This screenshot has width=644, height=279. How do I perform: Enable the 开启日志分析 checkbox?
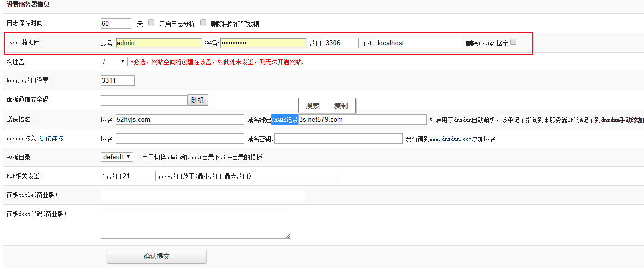point(151,22)
